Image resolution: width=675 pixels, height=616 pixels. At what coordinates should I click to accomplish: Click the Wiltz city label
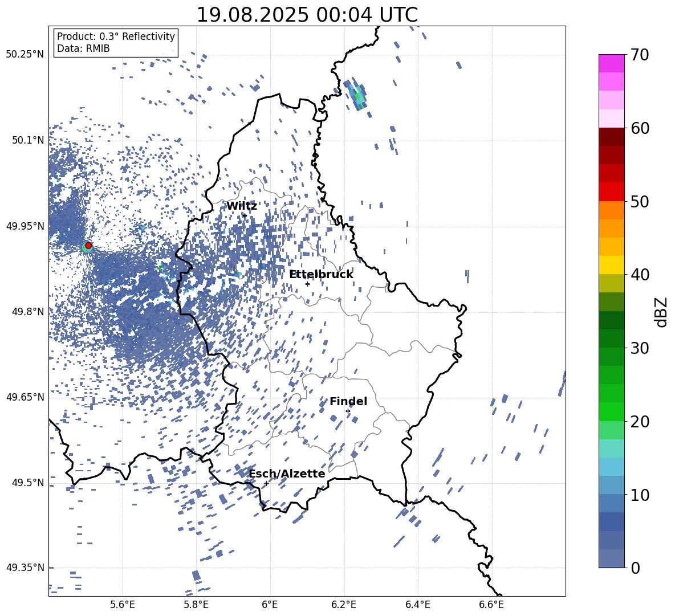242,206
